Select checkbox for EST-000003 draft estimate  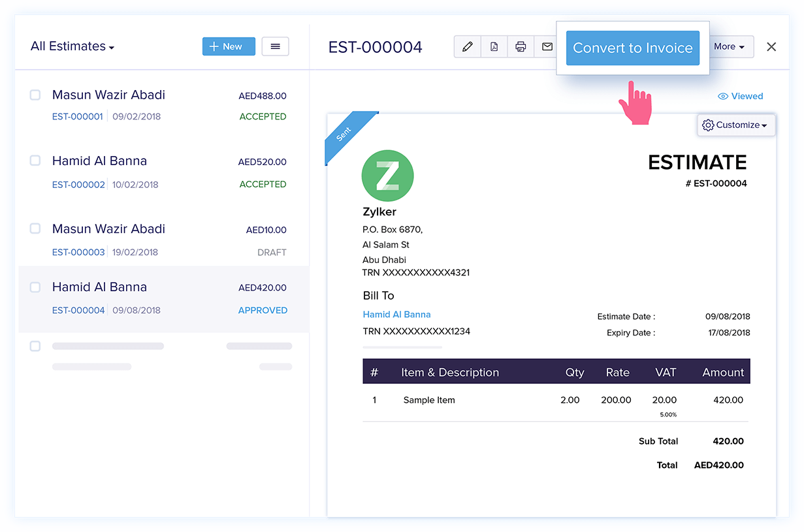click(x=35, y=228)
